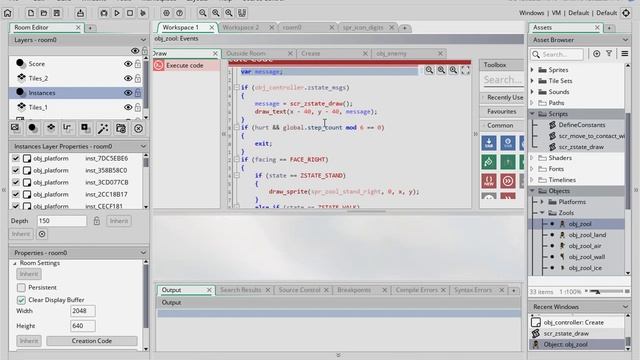Start the debugger with the bug icon
This screenshot has height=360, width=640.
tap(104, 13)
